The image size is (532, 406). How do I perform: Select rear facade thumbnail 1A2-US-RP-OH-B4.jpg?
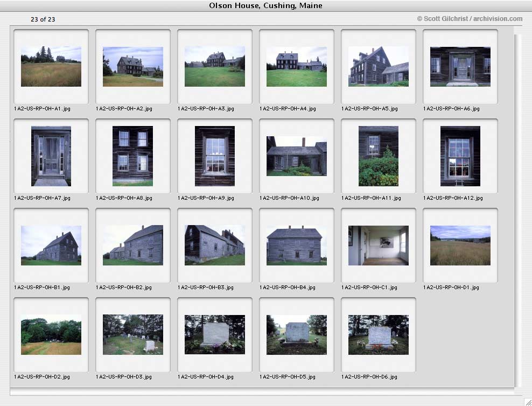tap(297, 245)
